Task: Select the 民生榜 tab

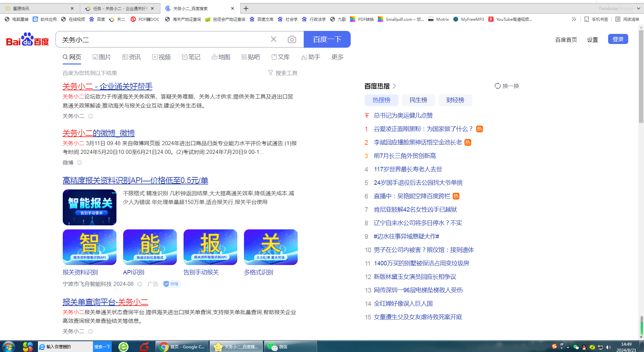Action: point(418,100)
